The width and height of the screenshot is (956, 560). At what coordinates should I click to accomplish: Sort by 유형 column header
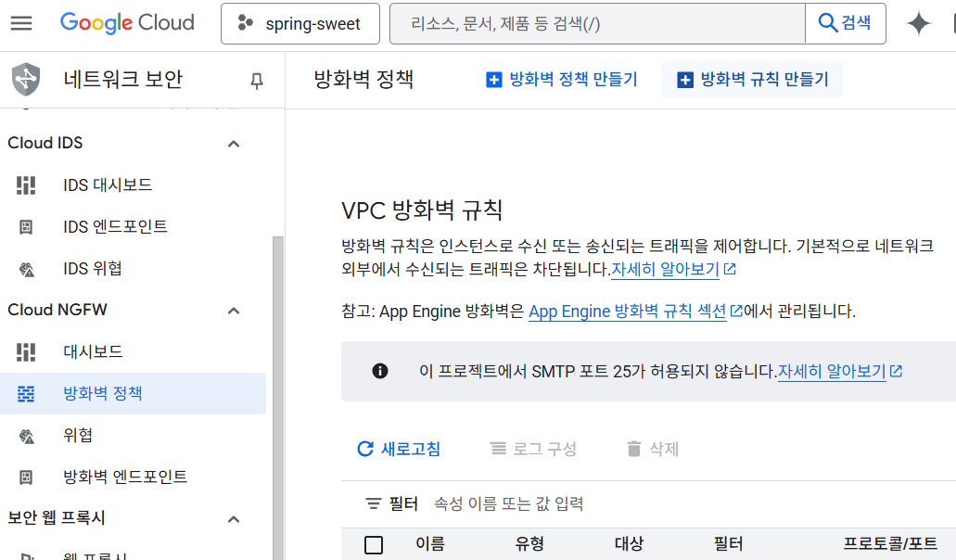coord(529,543)
